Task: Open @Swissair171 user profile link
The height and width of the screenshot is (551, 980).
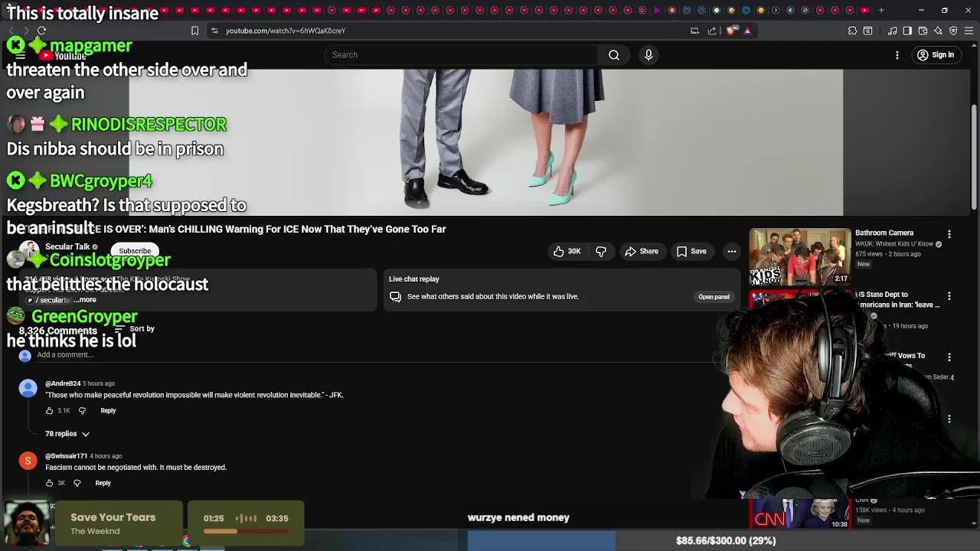Action: (66, 456)
